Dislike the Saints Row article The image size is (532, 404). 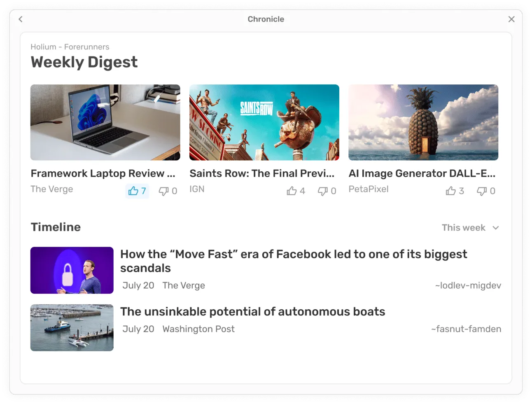pos(327,191)
